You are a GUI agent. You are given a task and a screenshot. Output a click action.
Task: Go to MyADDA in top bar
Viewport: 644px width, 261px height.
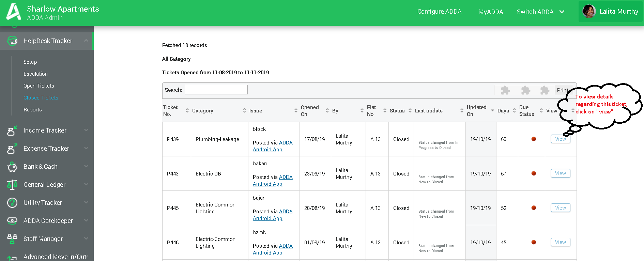point(491,12)
